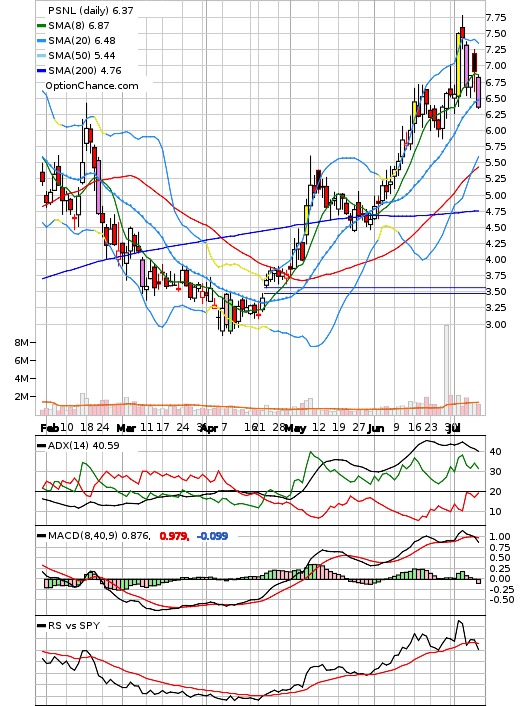
Task: Click the ADX(14) 40.59 indicator label
Action: [84, 445]
